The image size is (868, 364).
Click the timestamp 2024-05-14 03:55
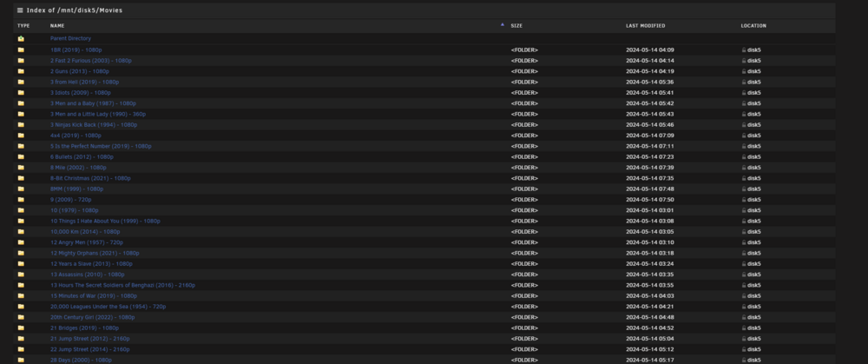(x=650, y=285)
